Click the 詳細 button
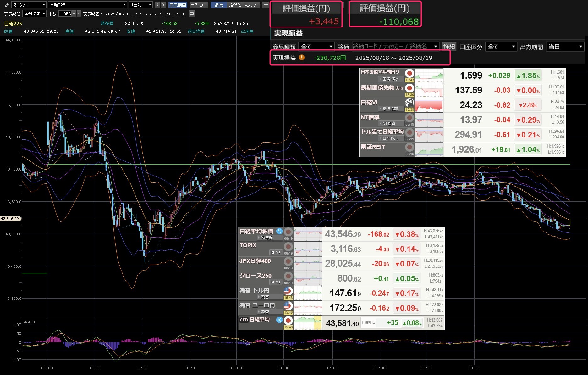The image size is (588, 375). (449, 47)
